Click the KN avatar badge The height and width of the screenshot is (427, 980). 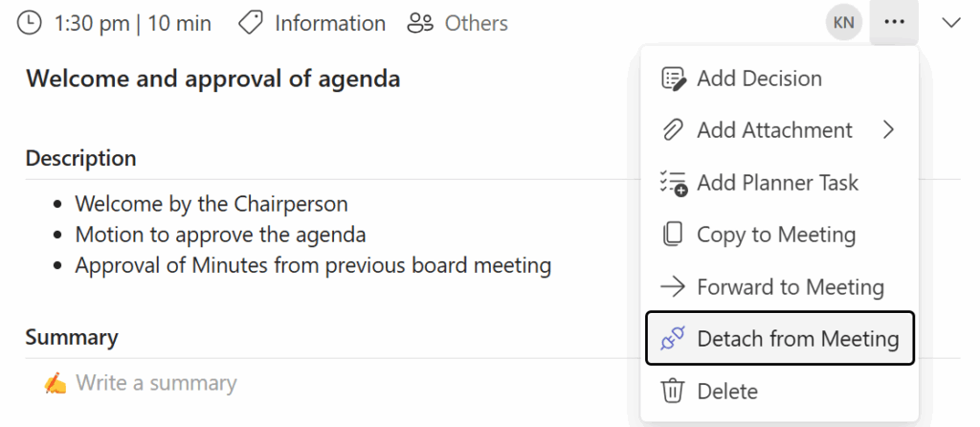844,23
